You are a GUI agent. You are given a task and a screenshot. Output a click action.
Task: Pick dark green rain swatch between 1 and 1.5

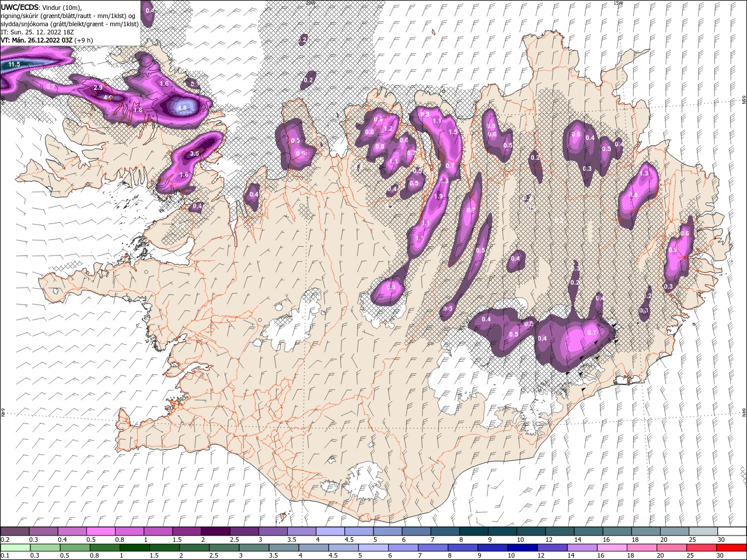[x=135, y=548]
